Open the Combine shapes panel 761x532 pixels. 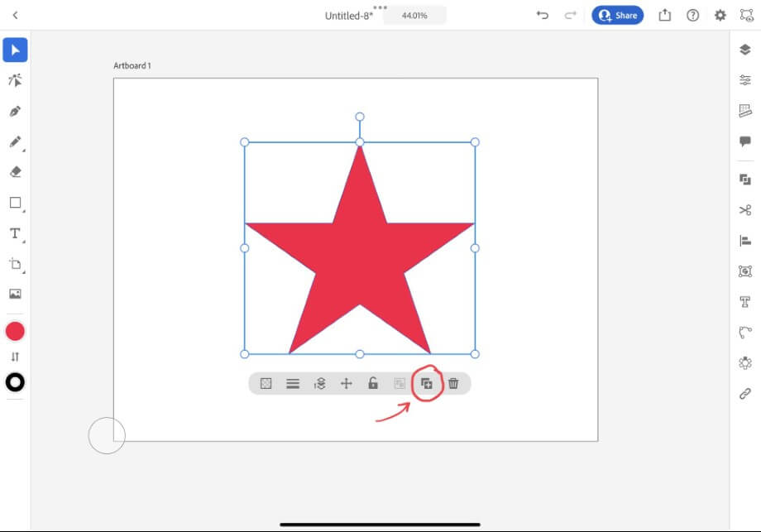click(x=745, y=180)
